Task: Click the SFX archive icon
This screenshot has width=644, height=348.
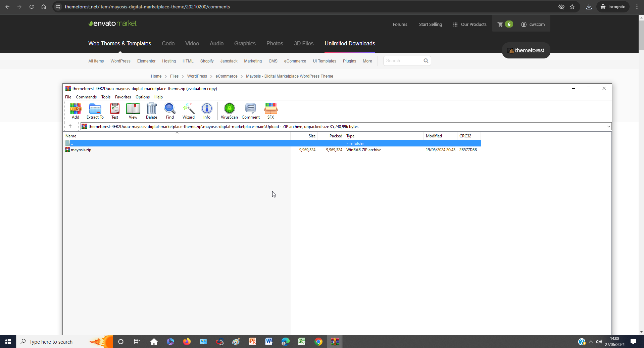Action: click(x=271, y=111)
